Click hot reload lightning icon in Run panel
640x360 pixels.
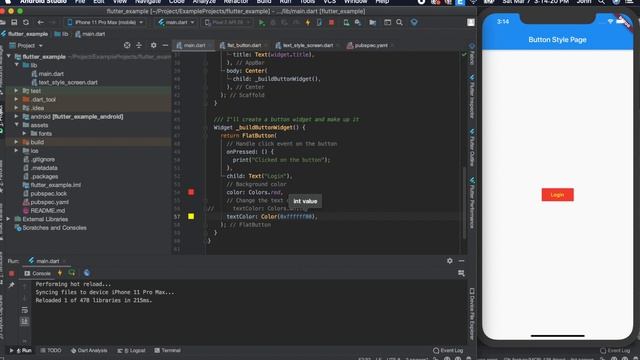(x=60, y=273)
